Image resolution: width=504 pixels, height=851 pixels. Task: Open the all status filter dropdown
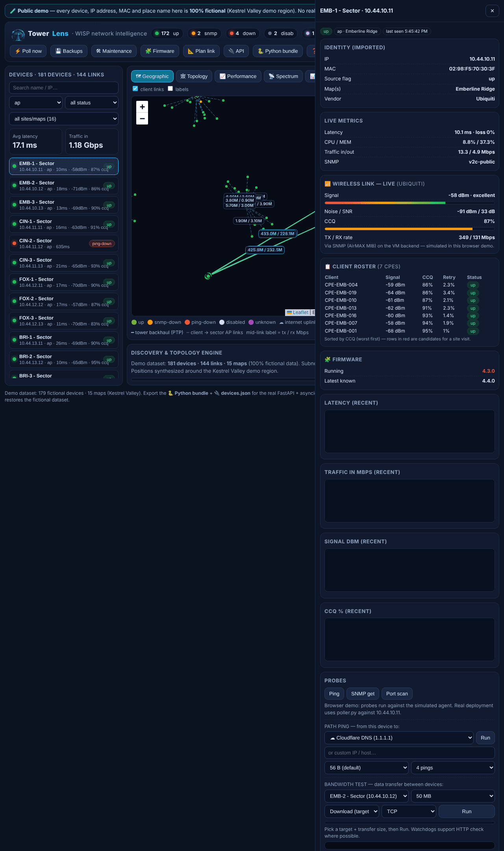point(92,103)
